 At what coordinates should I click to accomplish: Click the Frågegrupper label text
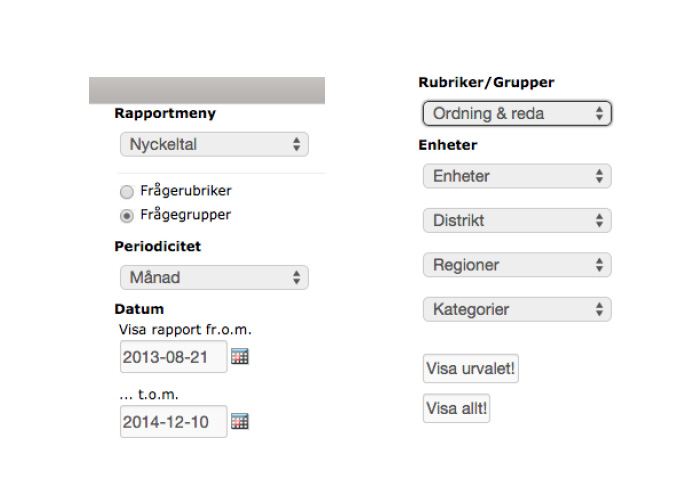(186, 214)
